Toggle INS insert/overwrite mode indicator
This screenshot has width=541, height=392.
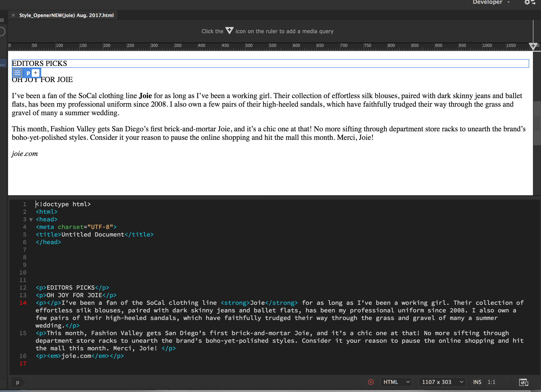click(x=477, y=382)
